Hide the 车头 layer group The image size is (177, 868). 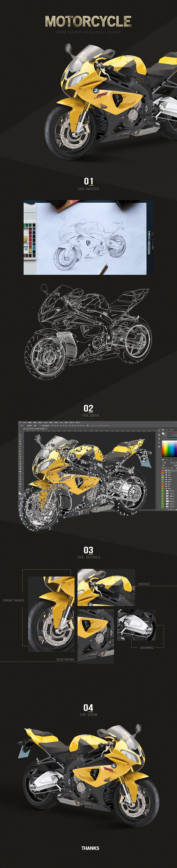click(x=162, y=471)
